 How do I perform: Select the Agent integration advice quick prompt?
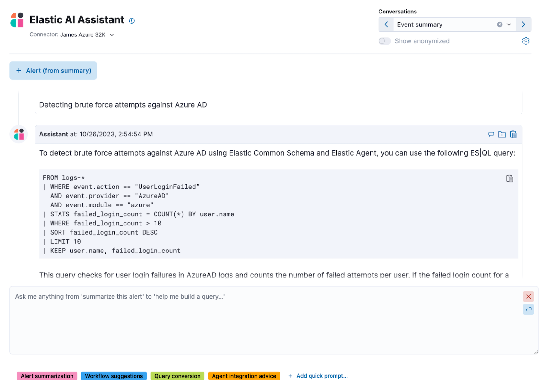[x=244, y=376]
